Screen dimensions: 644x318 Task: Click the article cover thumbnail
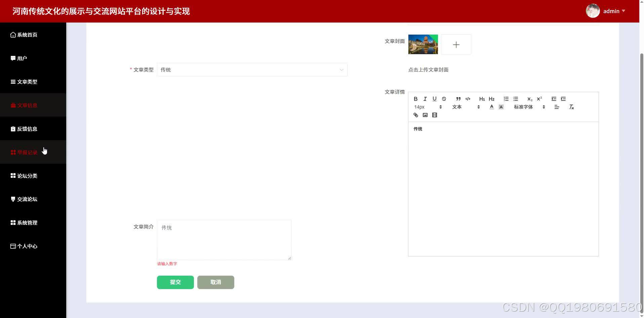[x=423, y=44]
